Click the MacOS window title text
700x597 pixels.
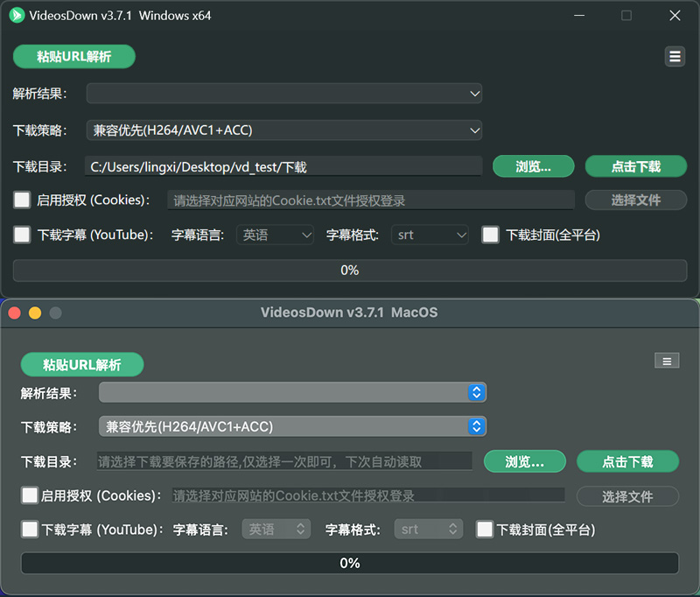click(349, 313)
